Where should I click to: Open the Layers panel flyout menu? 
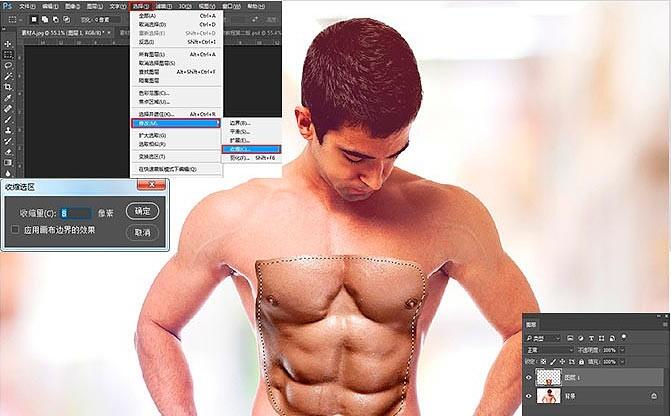point(665,324)
